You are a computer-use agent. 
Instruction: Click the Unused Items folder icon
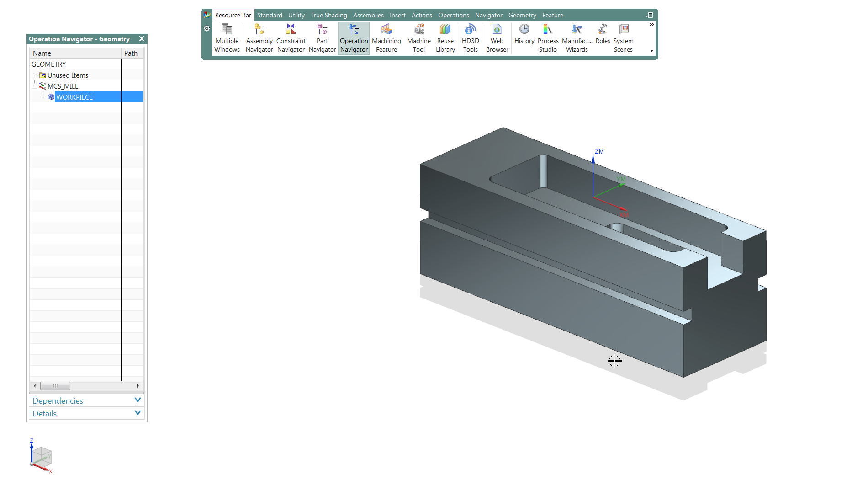pos(42,75)
